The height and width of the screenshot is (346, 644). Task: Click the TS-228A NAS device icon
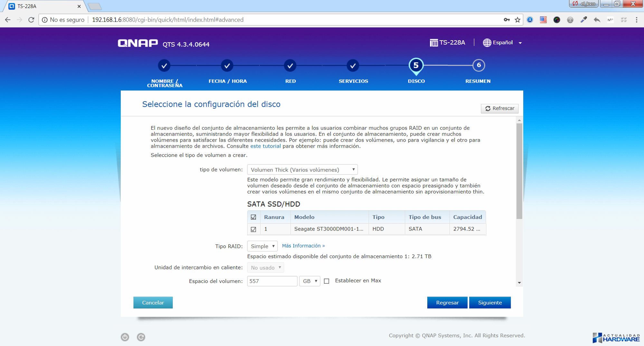click(434, 42)
